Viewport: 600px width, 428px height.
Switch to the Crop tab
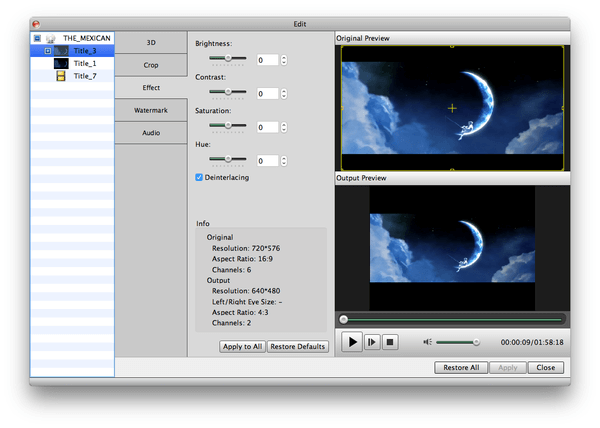click(x=151, y=65)
